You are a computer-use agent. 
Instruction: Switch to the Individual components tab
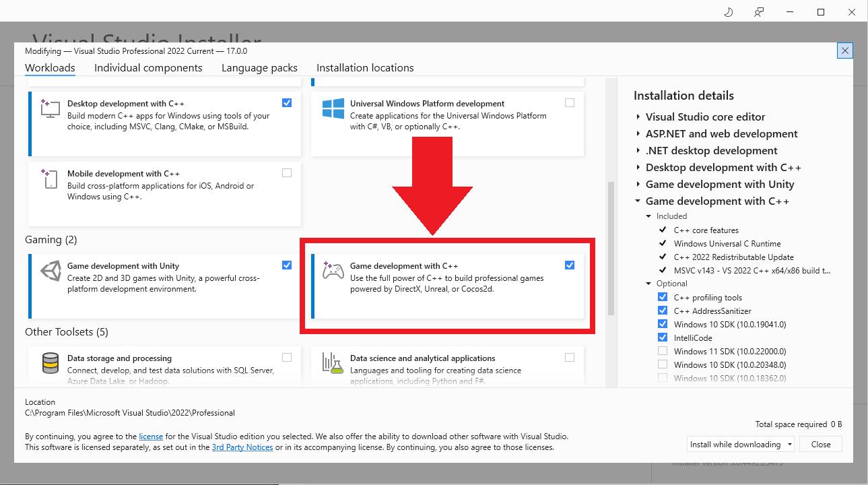tap(148, 67)
